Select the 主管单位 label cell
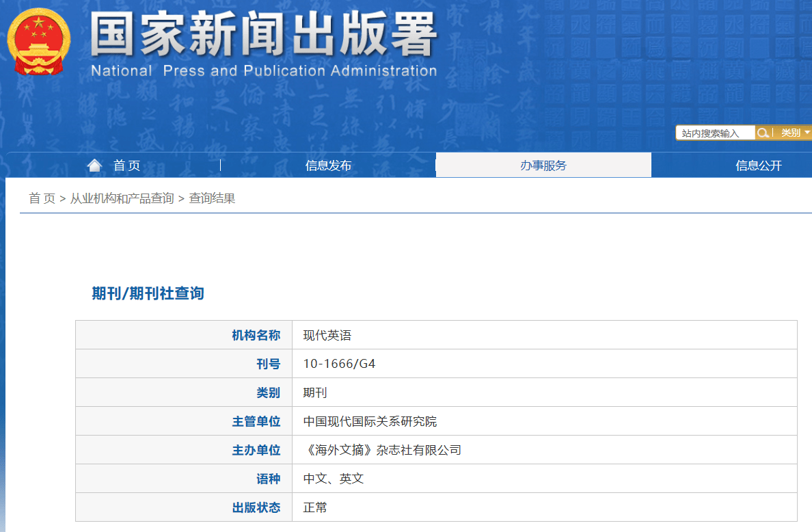812x532 pixels. (184, 421)
